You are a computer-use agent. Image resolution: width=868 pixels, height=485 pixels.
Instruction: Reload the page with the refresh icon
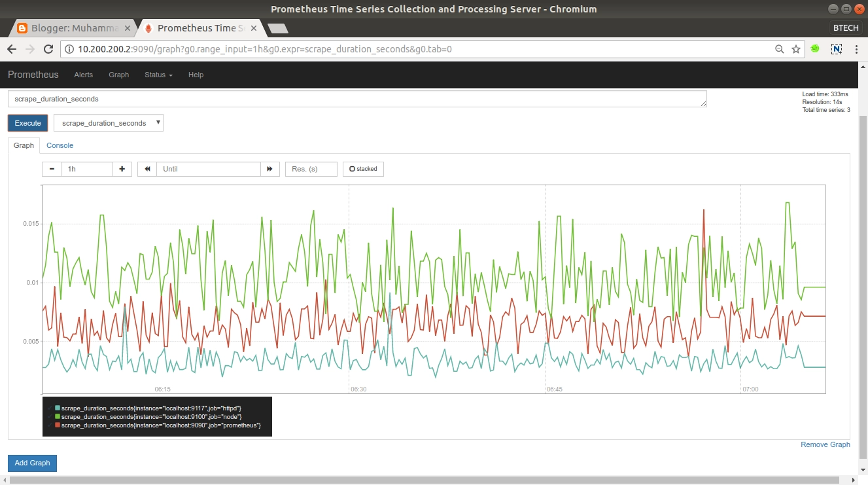click(48, 49)
